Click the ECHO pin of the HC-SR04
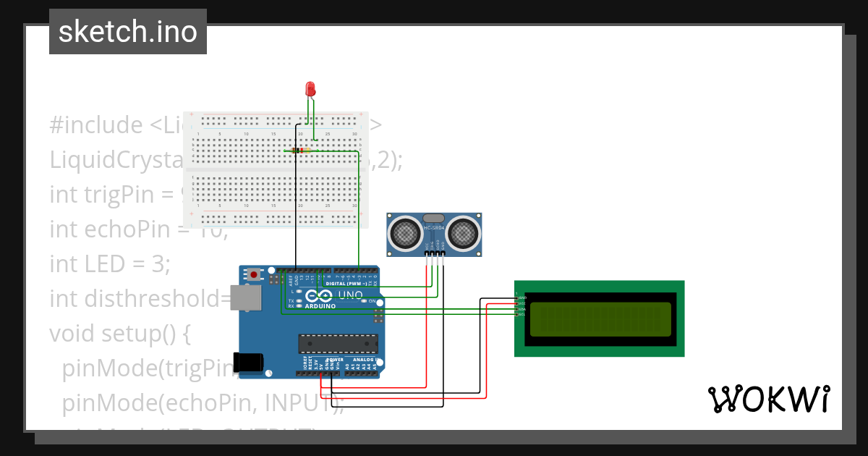This screenshot has width=868, height=456. pos(438,254)
